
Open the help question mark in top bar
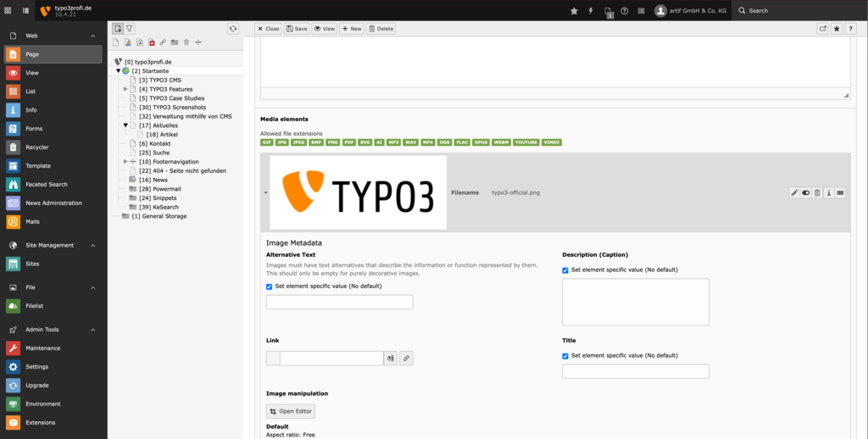625,10
